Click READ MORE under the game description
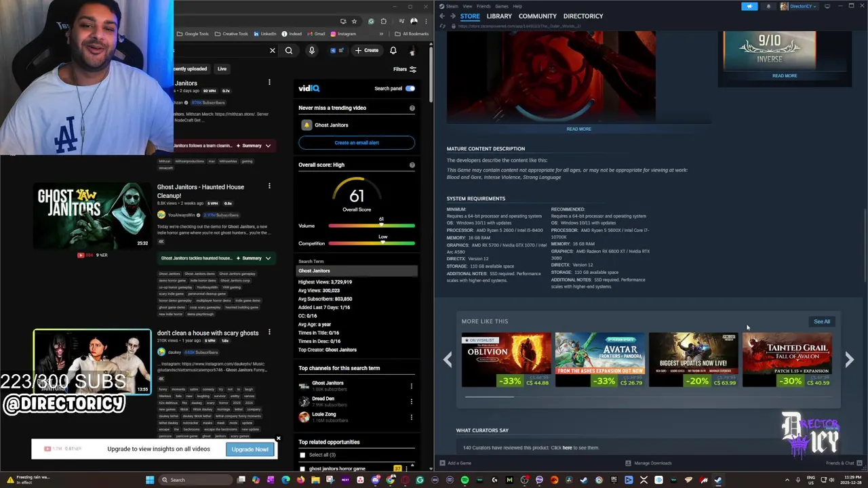868x488 pixels. pyautogui.click(x=578, y=129)
